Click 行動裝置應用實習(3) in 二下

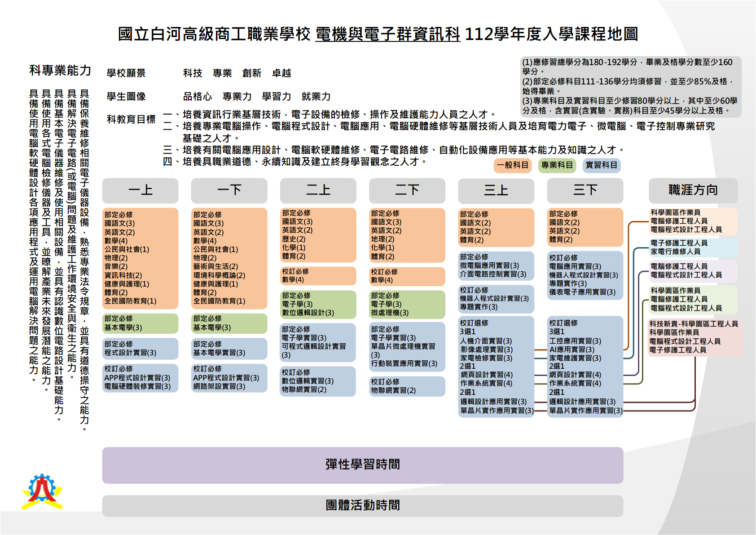404,363
